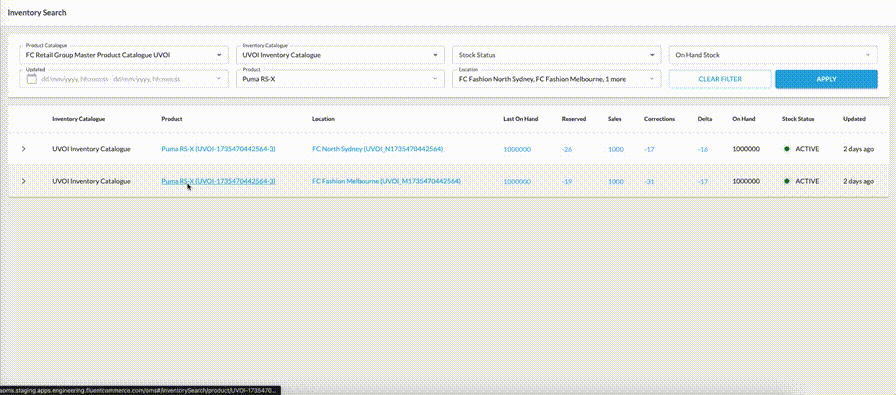
Task: Click the calendar icon in Updated field
Action: coord(31,79)
